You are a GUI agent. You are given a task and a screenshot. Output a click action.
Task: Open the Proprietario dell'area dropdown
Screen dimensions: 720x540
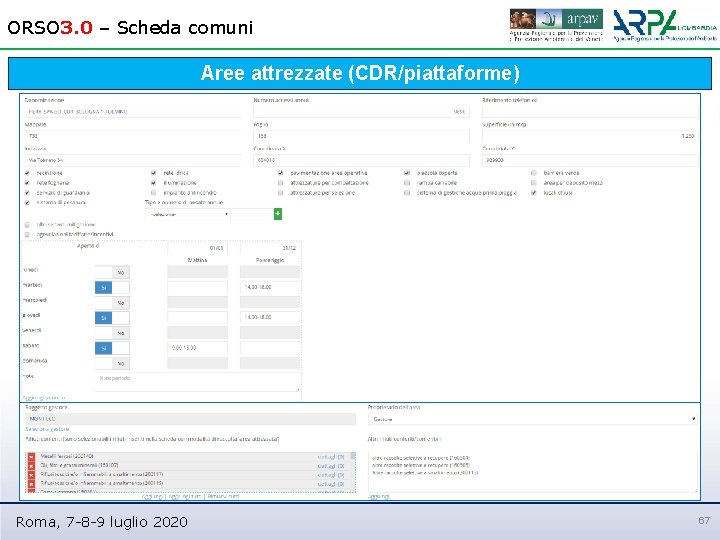(x=533, y=419)
